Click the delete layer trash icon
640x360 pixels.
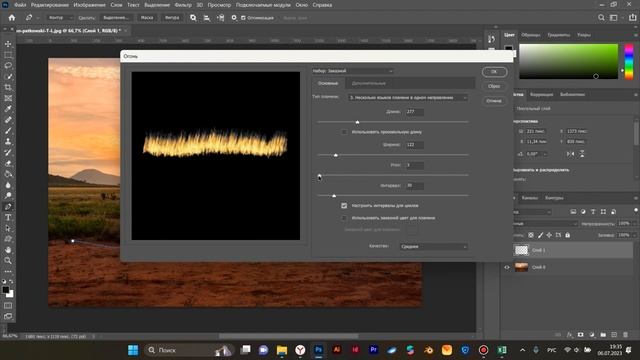click(625, 335)
